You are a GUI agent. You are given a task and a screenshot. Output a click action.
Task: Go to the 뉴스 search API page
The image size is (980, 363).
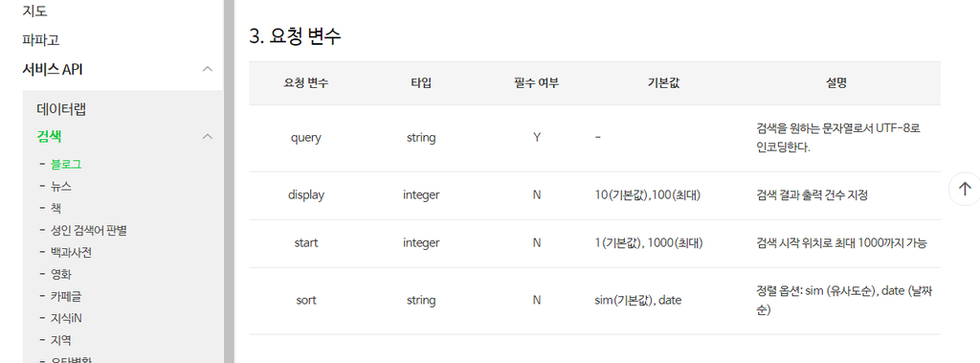pyautogui.click(x=60, y=187)
